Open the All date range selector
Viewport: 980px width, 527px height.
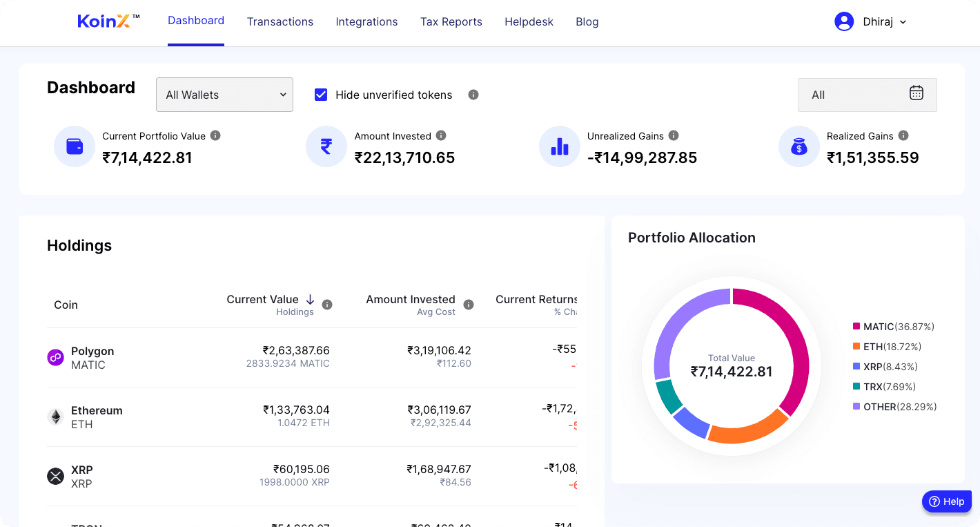pos(868,95)
